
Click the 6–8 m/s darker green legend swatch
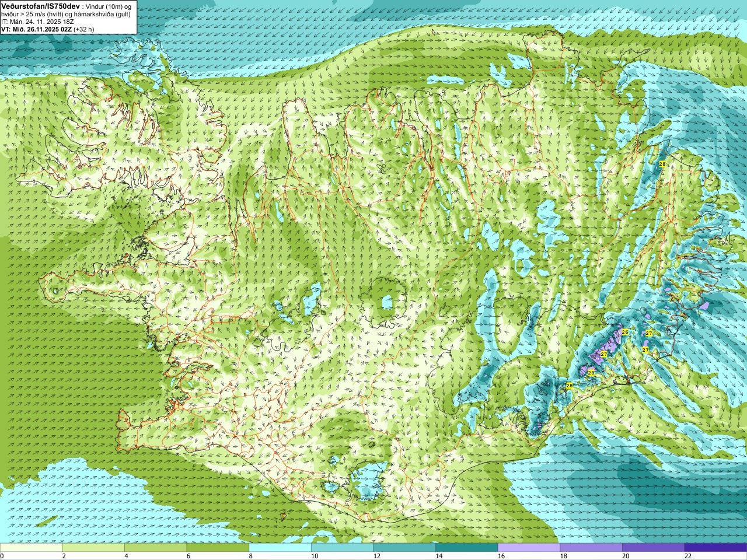[218, 548]
